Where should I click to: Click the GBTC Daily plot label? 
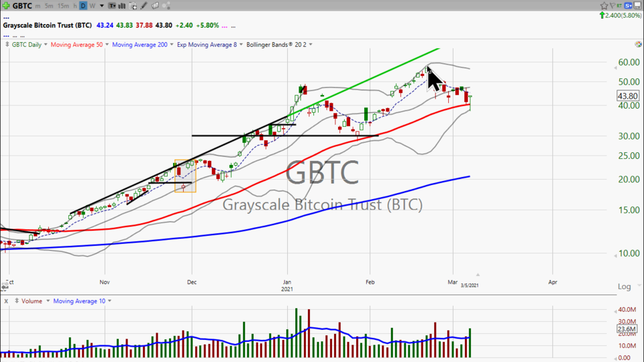click(27, 44)
